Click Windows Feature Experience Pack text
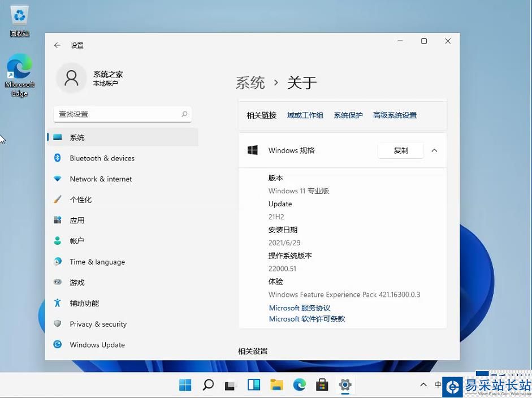The width and height of the screenshot is (532, 398). click(x=344, y=294)
